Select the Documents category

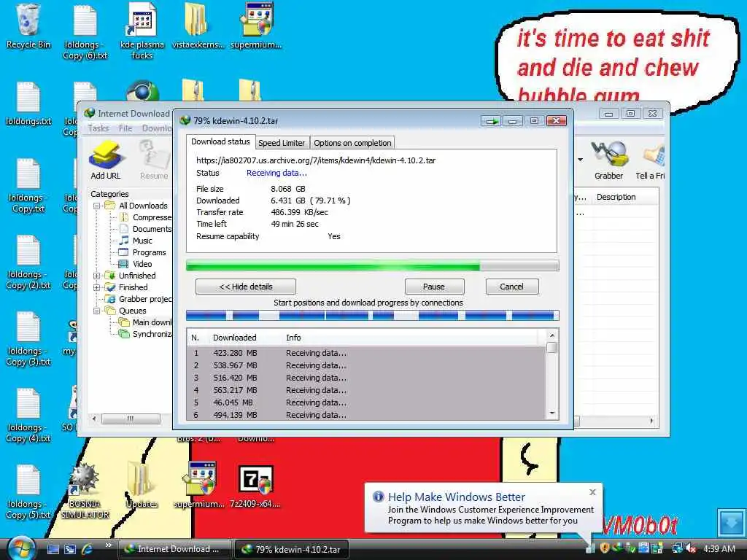(x=145, y=229)
